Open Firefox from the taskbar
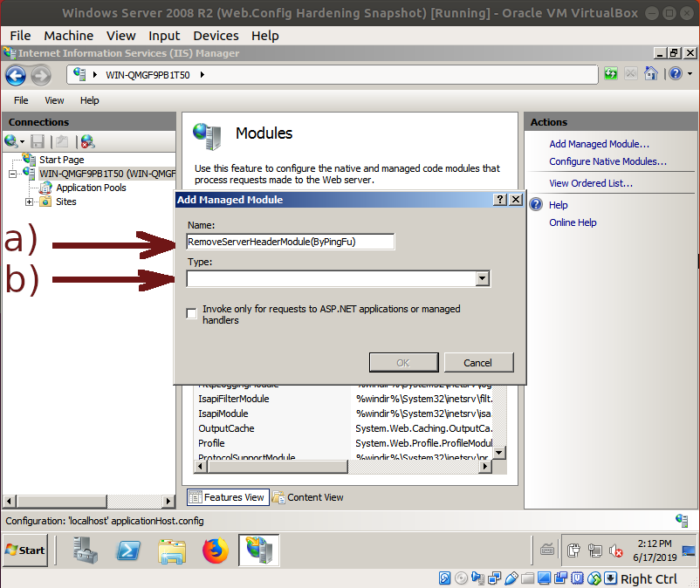 [216, 550]
